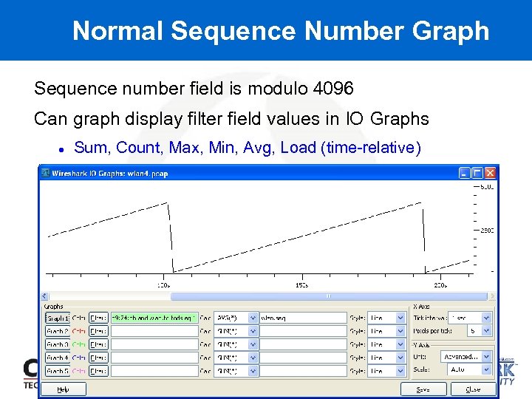Click the black Color label for Graph 1
The height and width of the screenshot is (399, 532).
pos(79,318)
